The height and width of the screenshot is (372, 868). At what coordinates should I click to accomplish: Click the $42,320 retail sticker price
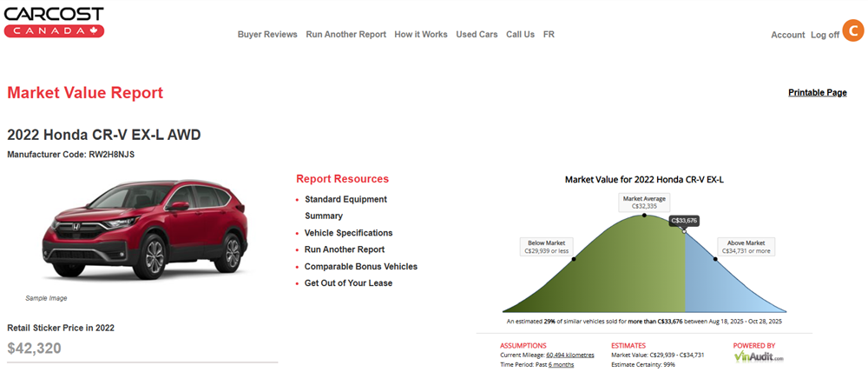[x=35, y=349]
